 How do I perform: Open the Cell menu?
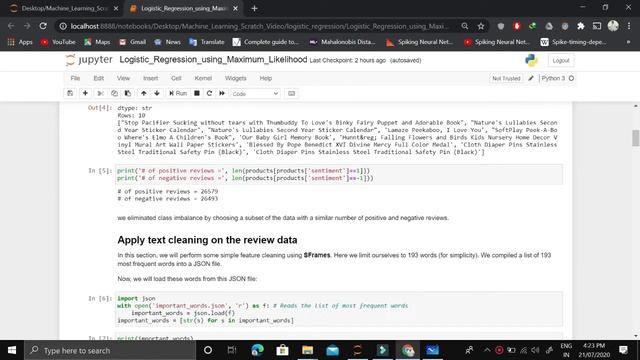pos(176,78)
